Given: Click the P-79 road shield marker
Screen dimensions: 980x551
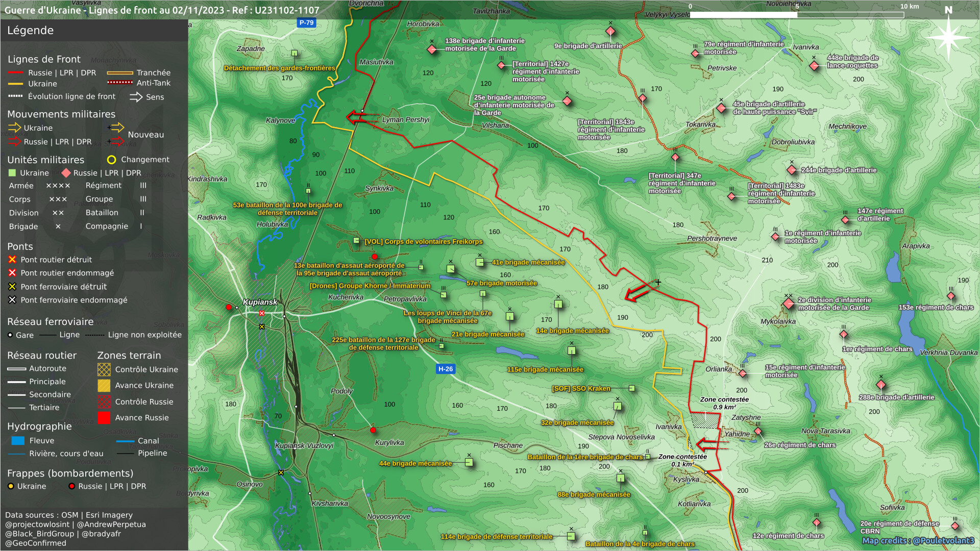Looking at the screenshot, I should click(x=306, y=22).
